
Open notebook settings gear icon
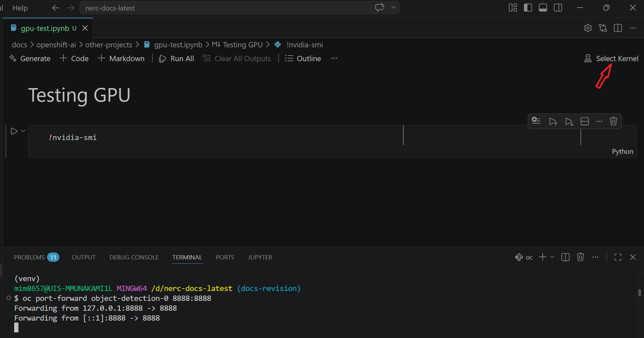(588, 28)
